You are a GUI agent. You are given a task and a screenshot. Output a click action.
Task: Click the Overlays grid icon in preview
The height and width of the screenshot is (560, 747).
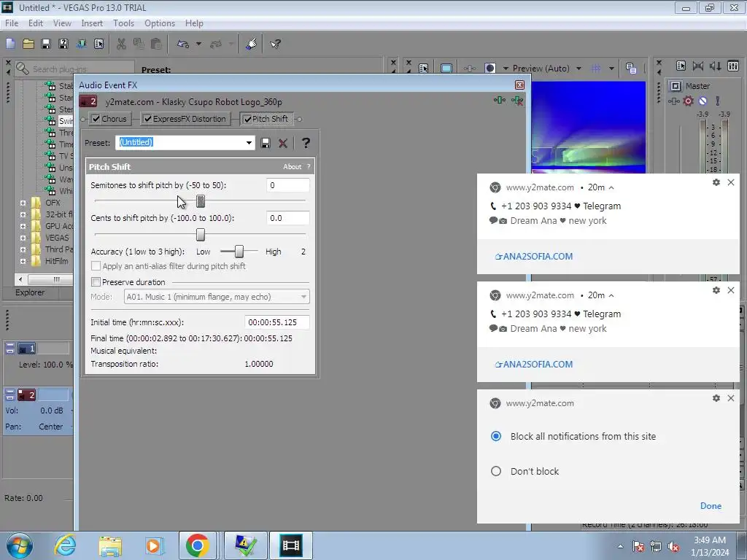[x=595, y=69]
